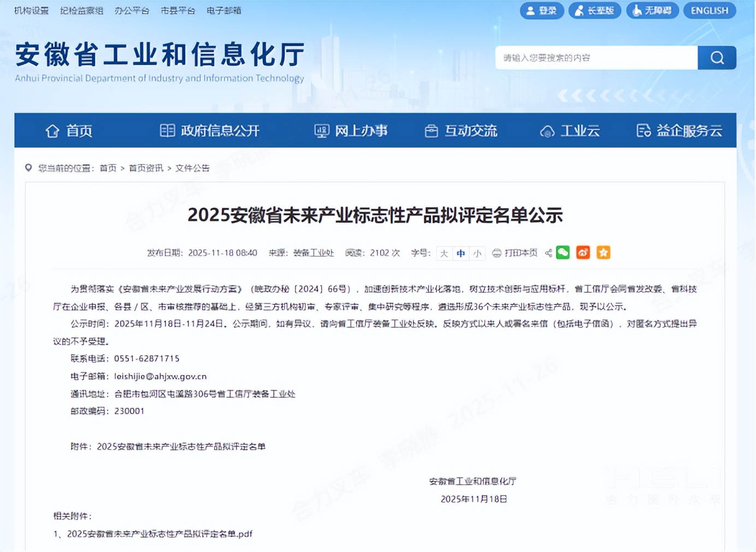Share article via Weibo icon

583,252
